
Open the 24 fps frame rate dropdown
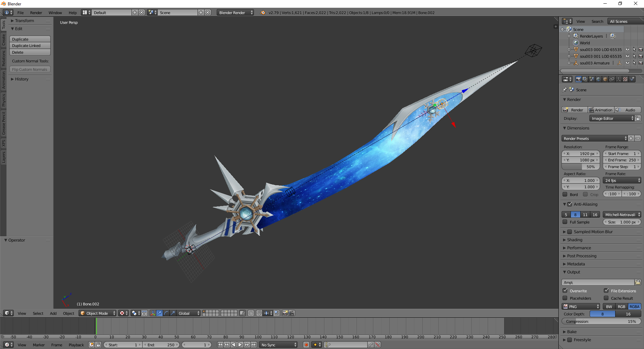click(622, 180)
